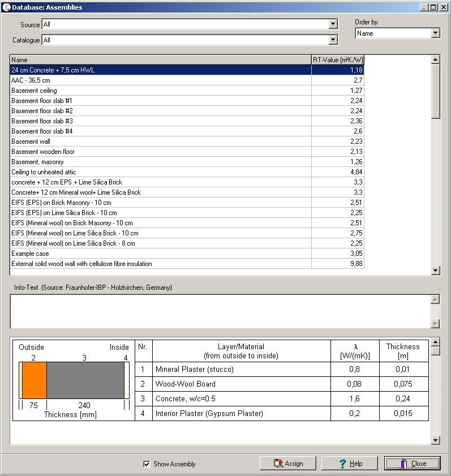Open the Order by Name dropdown

pos(435,33)
